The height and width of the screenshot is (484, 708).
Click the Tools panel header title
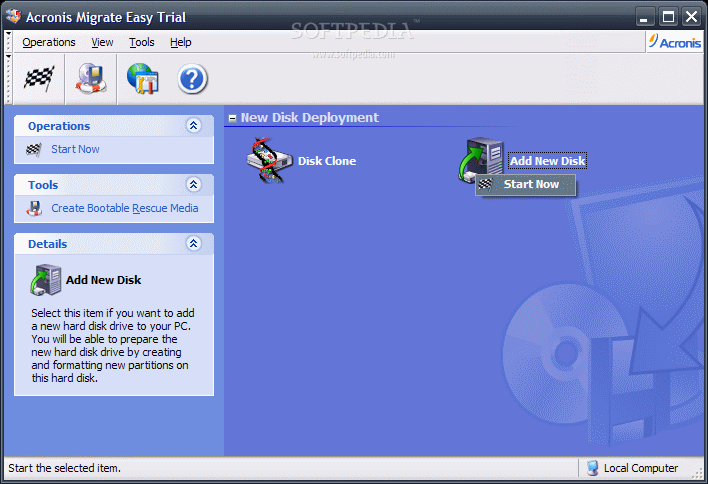coord(43,185)
